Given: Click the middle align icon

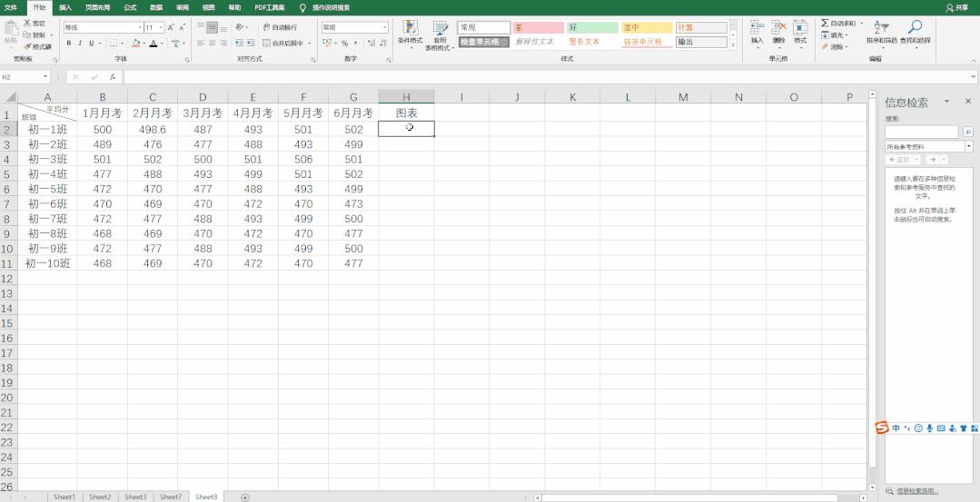Looking at the screenshot, I should click(x=212, y=27).
